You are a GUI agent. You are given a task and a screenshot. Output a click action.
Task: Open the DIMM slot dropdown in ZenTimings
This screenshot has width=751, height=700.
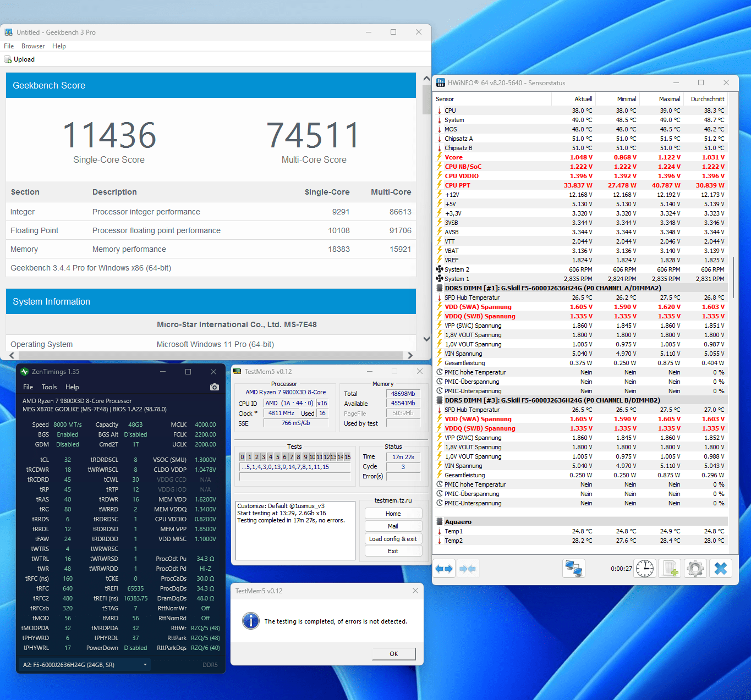pos(145,664)
